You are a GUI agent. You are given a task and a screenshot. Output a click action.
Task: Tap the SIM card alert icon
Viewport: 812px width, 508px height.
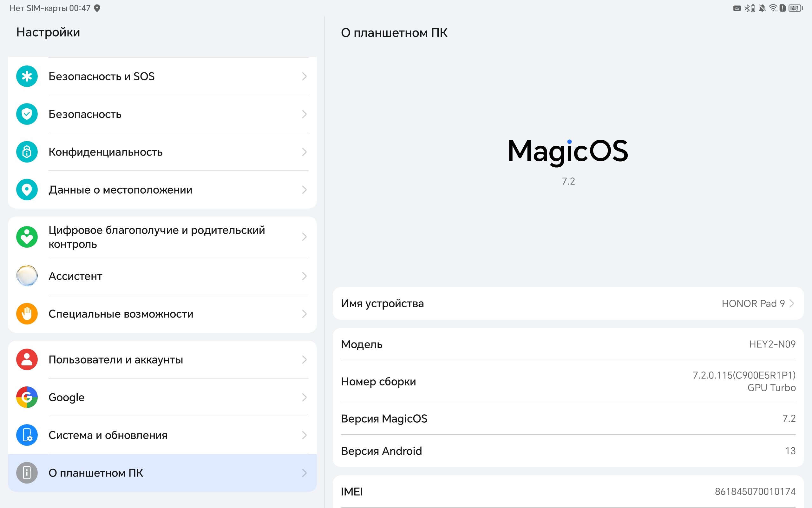(x=783, y=8)
